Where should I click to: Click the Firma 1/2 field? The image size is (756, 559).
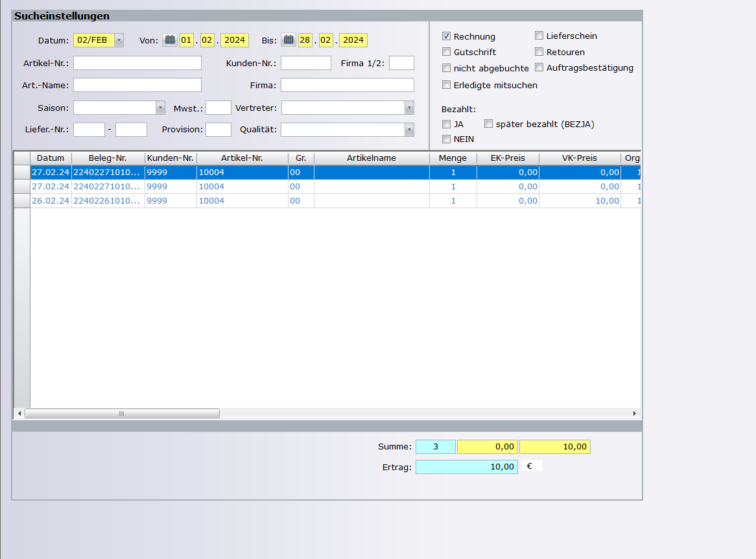click(x=401, y=63)
